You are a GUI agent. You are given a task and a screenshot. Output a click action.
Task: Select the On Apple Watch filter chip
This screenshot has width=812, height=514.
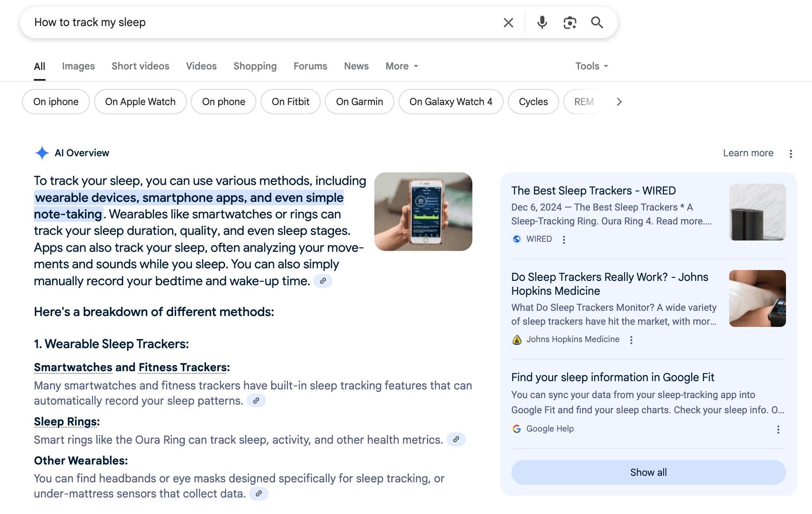[140, 102]
